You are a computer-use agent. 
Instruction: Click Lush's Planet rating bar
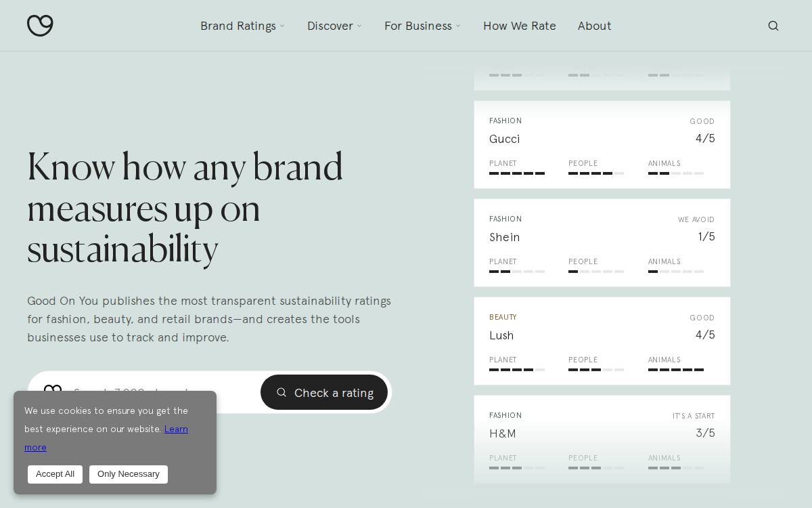click(x=517, y=370)
